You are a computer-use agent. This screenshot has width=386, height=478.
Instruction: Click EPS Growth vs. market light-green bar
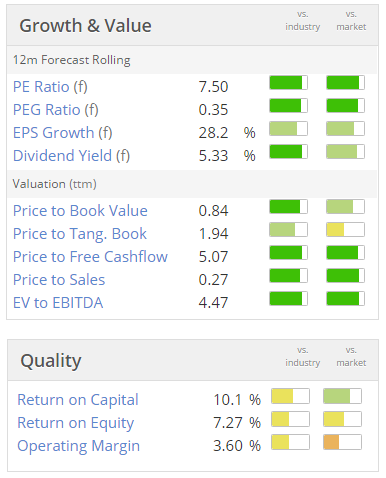(x=345, y=129)
